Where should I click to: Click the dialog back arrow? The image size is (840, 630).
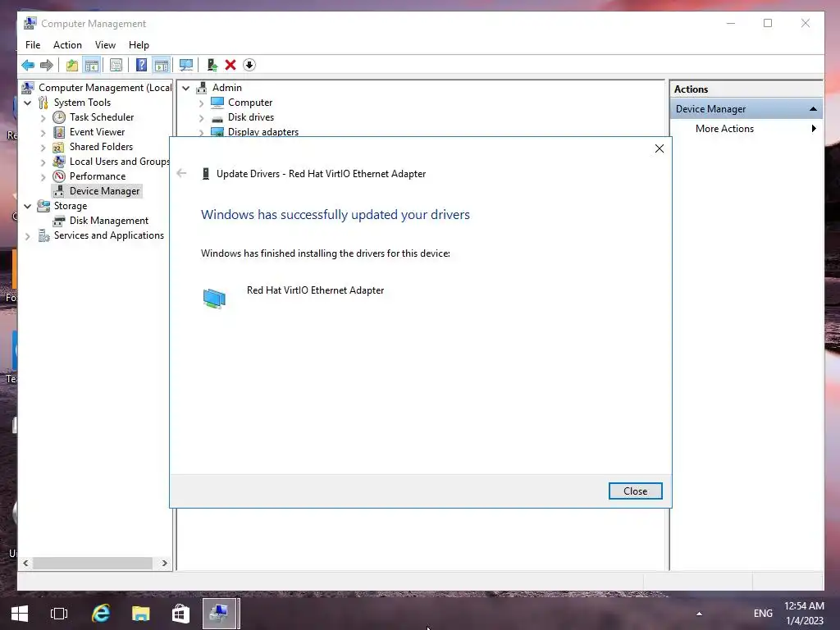click(181, 173)
